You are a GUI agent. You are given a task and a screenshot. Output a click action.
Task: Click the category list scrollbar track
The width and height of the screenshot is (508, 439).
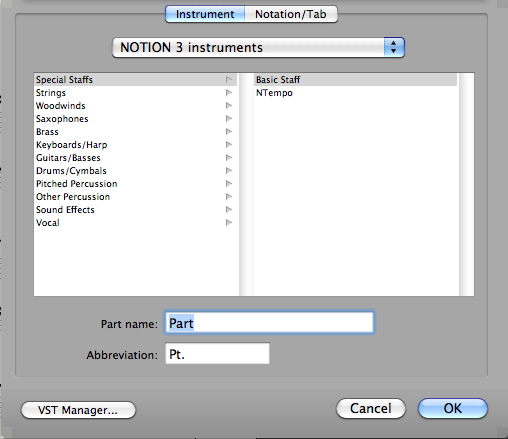[246, 184]
